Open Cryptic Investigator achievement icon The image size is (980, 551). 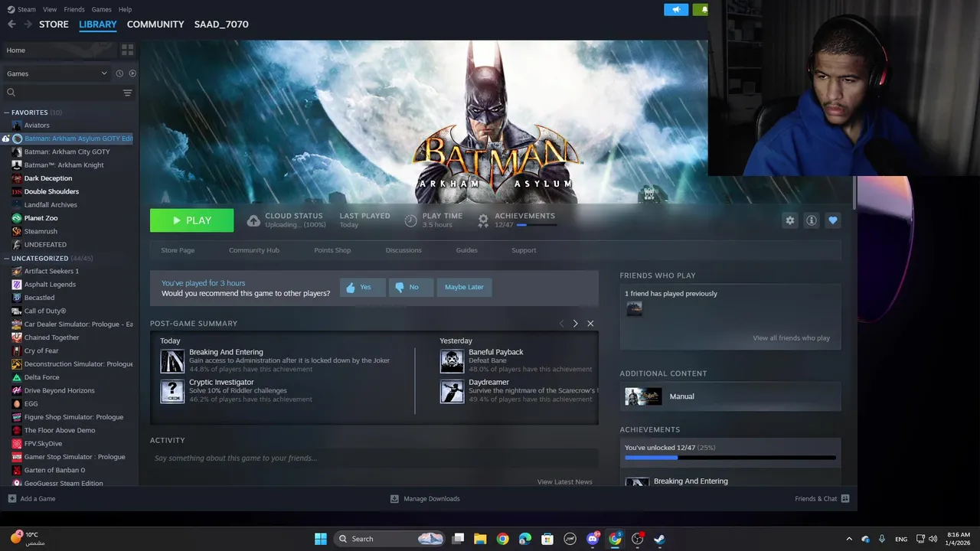172,391
